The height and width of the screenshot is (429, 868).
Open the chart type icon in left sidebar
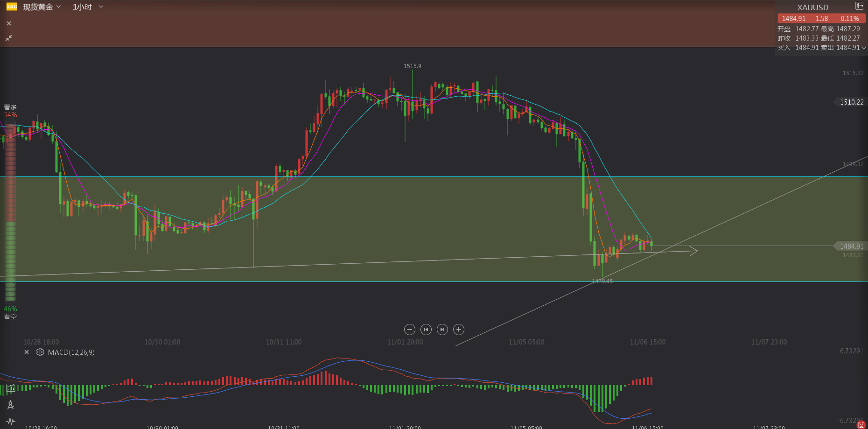(x=11, y=388)
